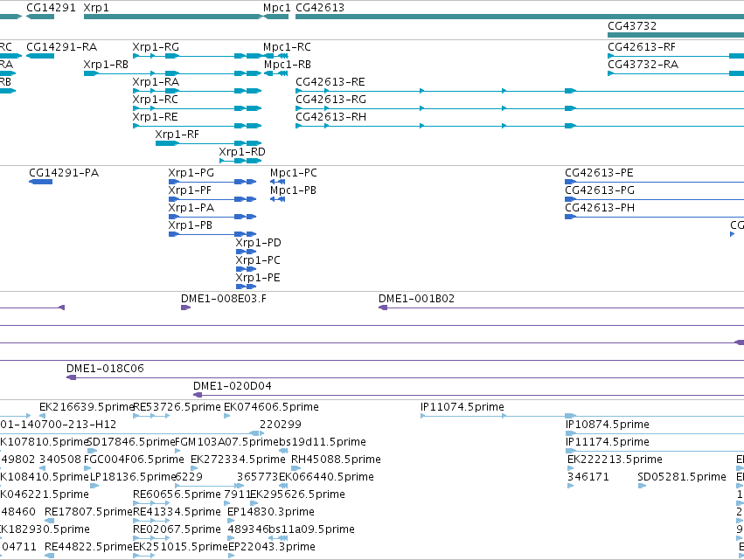744x560 pixels.
Task: Select the Xrp1-RA transcript label
Action: (156, 82)
